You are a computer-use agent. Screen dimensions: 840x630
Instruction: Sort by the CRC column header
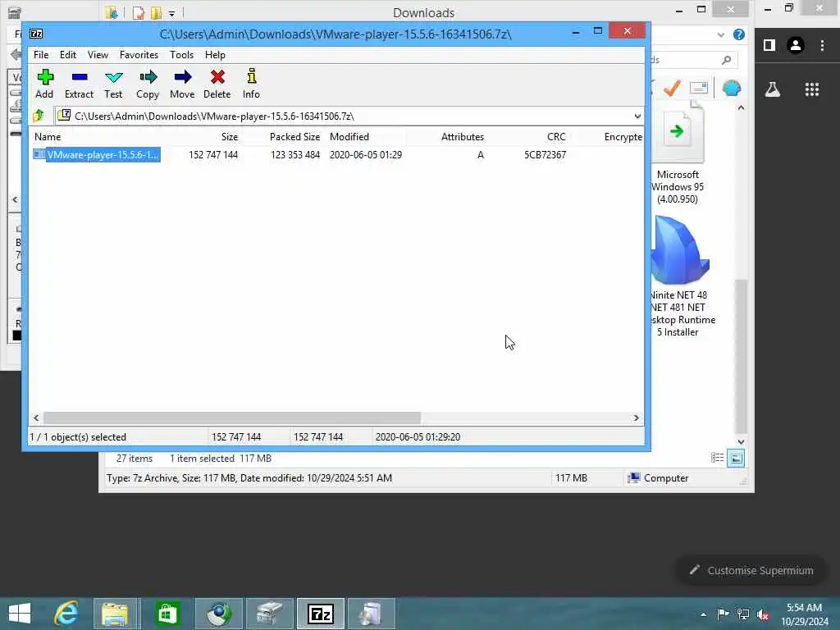(556, 137)
